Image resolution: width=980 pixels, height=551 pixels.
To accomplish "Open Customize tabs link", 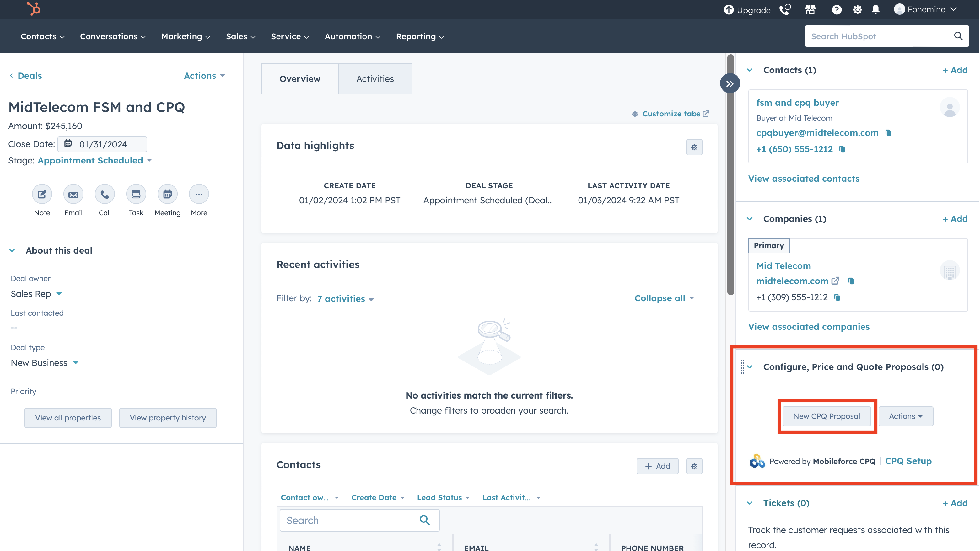I will pyautogui.click(x=671, y=114).
